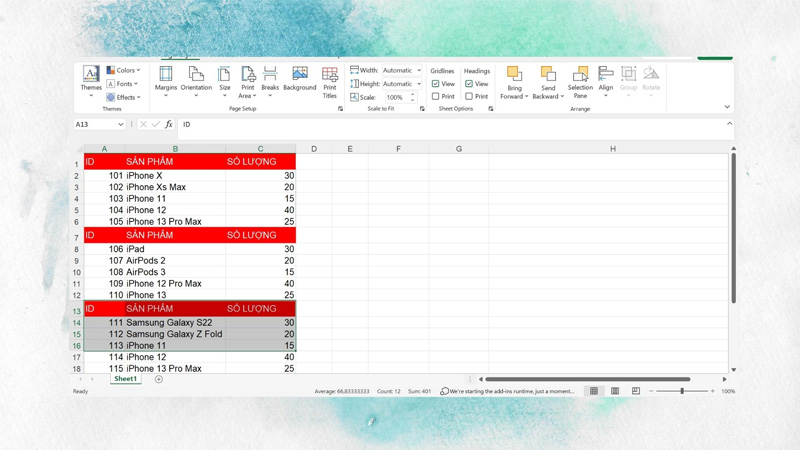This screenshot has height=450, width=800.
Task: Open Scale to Fit dialog launcher
Action: click(422, 109)
